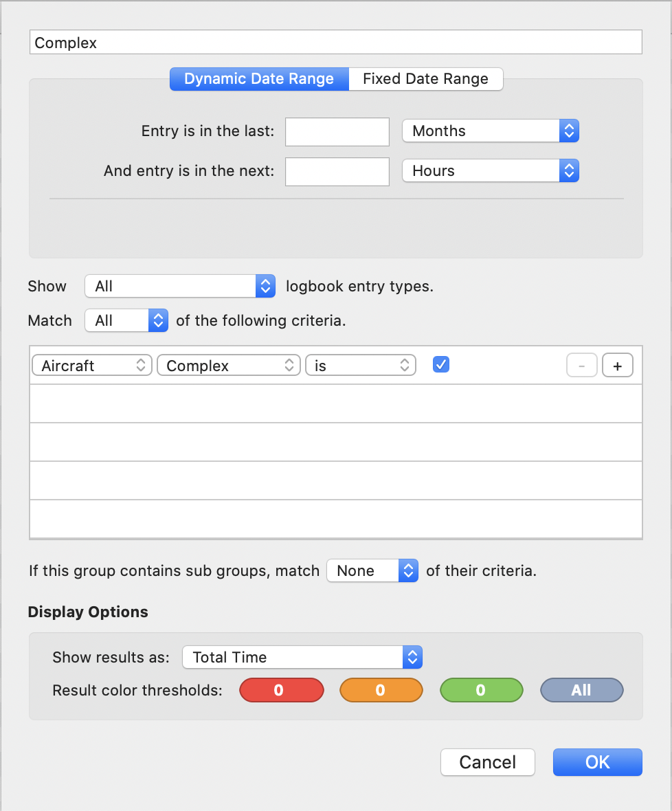Open the Match All criteria dropdown
Image resolution: width=672 pixels, height=811 pixels.
pyautogui.click(x=126, y=320)
